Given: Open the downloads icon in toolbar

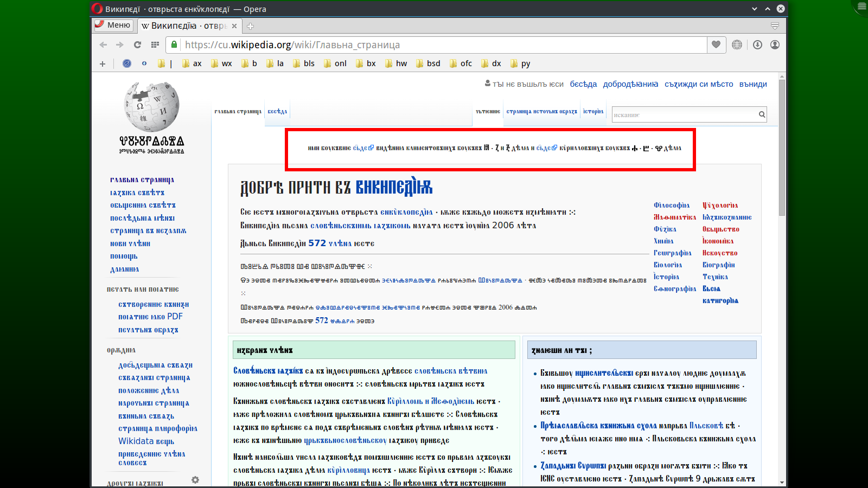Looking at the screenshot, I should coord(757,45).
